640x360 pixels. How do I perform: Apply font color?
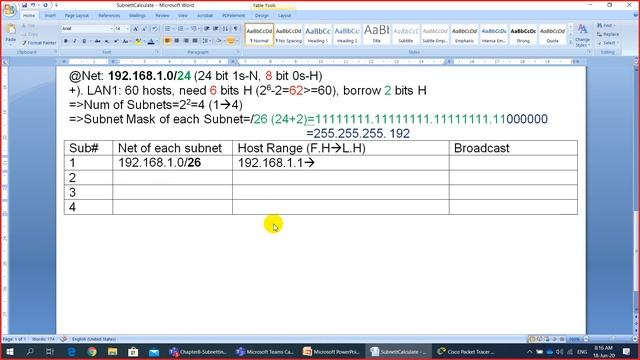pos(151,41)
